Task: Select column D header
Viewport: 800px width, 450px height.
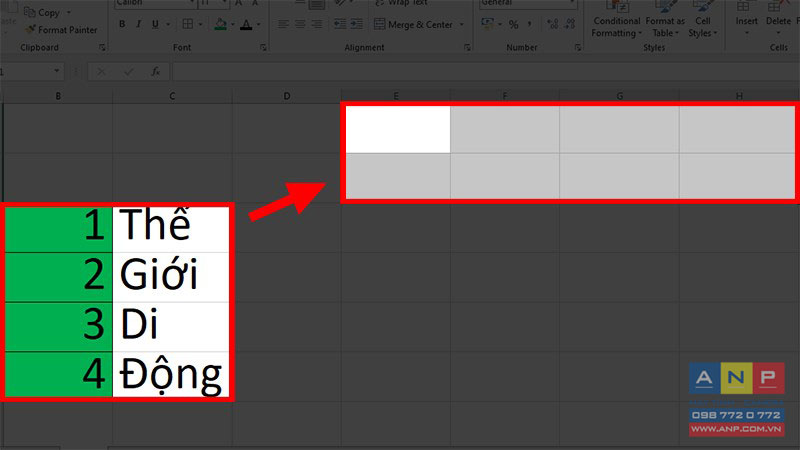Action: click(287, 96)
